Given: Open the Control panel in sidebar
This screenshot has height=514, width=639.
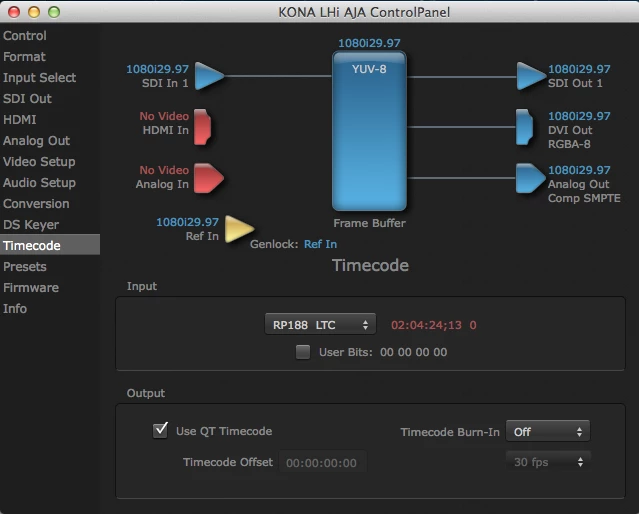Looking at the screenshot, I should pyautogui.click(x=50, y=36).
